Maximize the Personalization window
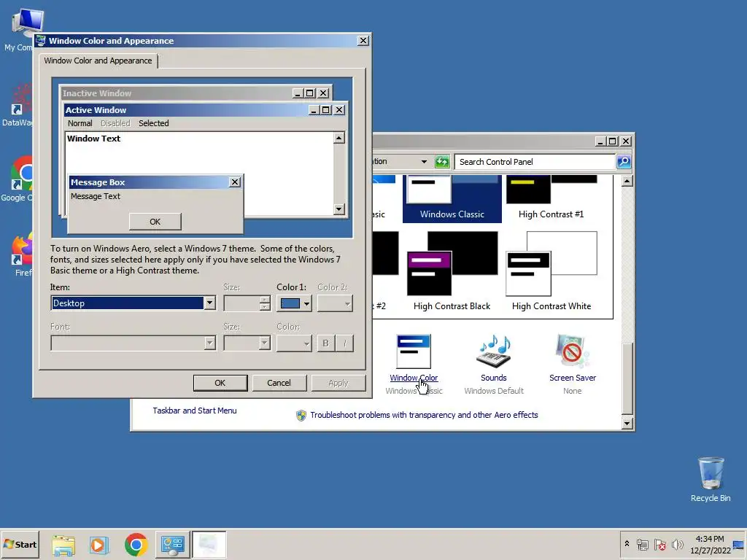The height and width of the screenshot is (560, 747). [613, 141]
